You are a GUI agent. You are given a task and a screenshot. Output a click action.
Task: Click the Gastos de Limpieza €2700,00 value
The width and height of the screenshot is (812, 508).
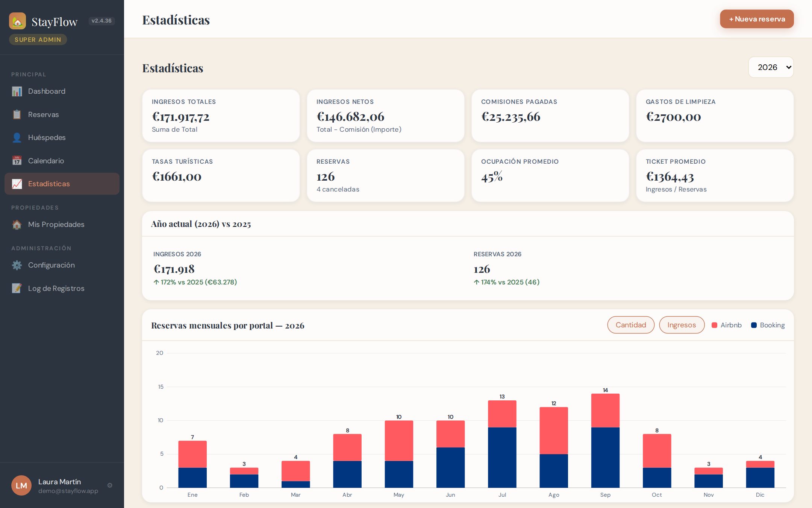tap(673, 117)
